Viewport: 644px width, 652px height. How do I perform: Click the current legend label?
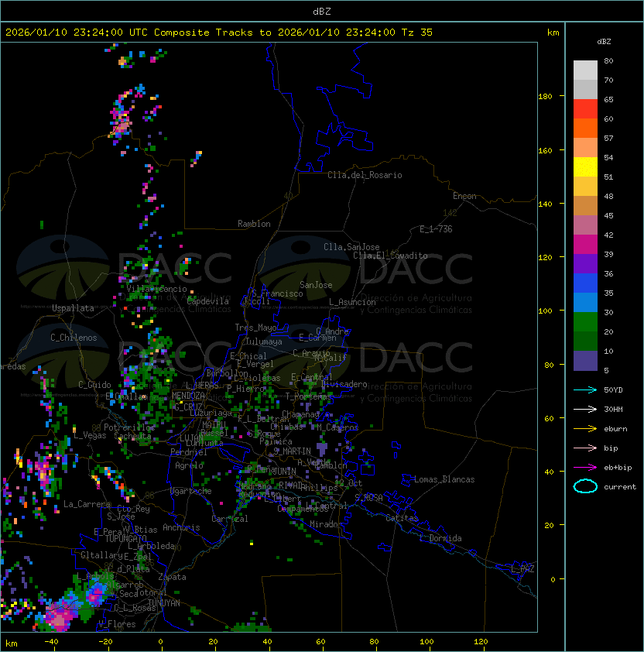pos(620,487)
